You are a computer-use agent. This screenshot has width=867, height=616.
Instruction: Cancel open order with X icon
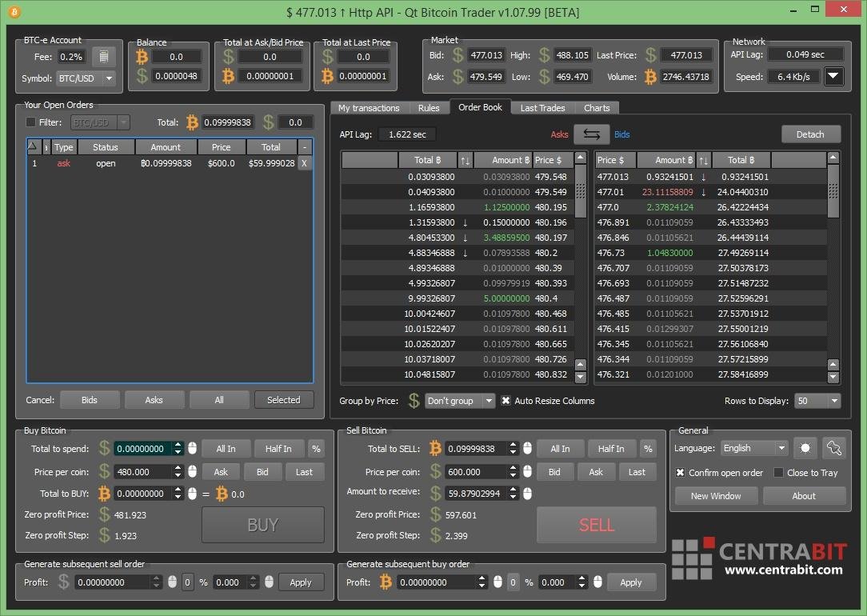(x=304, y=163)
